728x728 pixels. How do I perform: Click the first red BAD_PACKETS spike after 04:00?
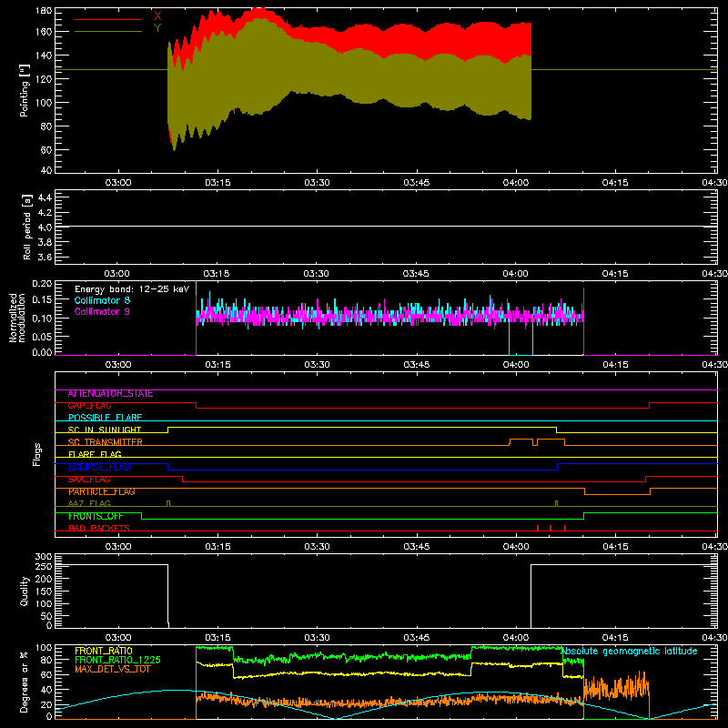[538, 528]
